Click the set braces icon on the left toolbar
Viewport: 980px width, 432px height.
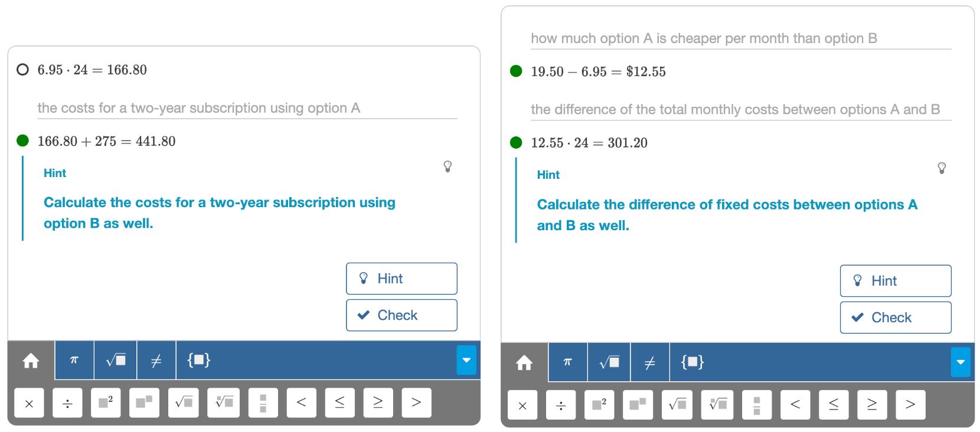[199, 360]
